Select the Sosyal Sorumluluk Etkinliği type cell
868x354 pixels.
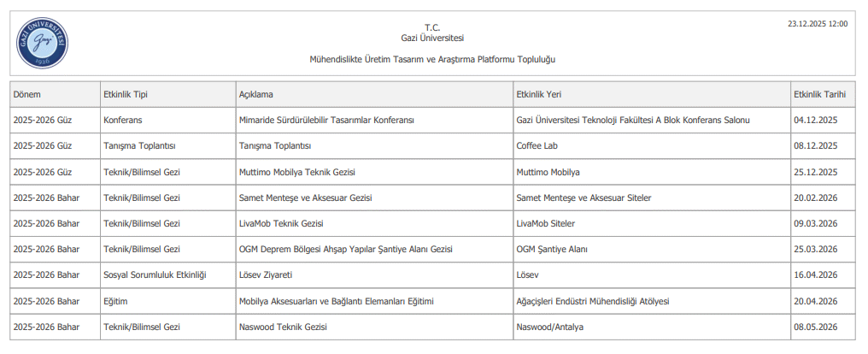coord(155,275)
